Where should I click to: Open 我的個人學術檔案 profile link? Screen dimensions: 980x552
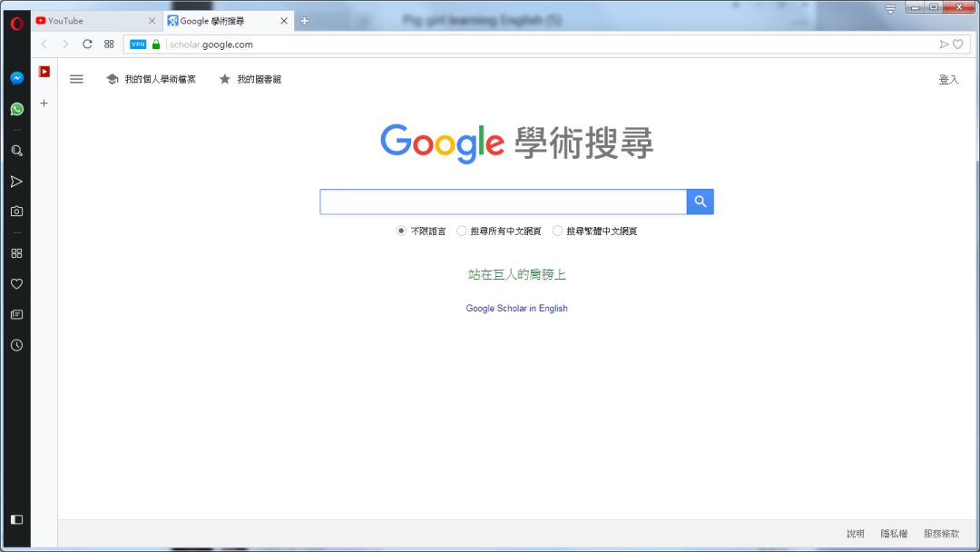tap(152, 79)
